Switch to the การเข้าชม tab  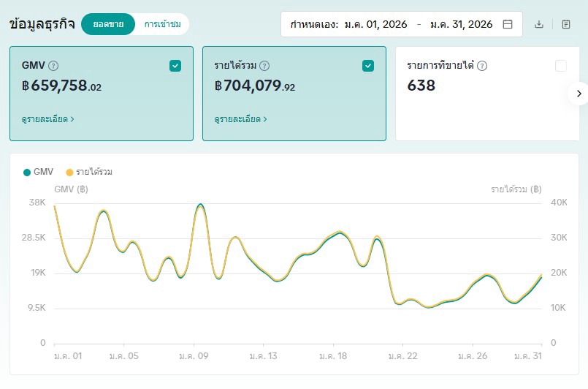[162, 24]
